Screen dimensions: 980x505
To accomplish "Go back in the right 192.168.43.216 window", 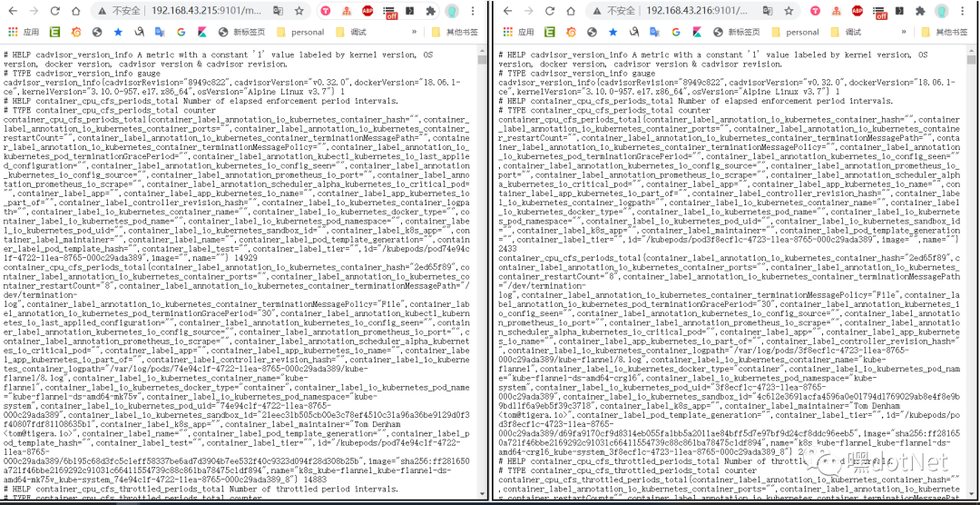I will coord(508,11).
